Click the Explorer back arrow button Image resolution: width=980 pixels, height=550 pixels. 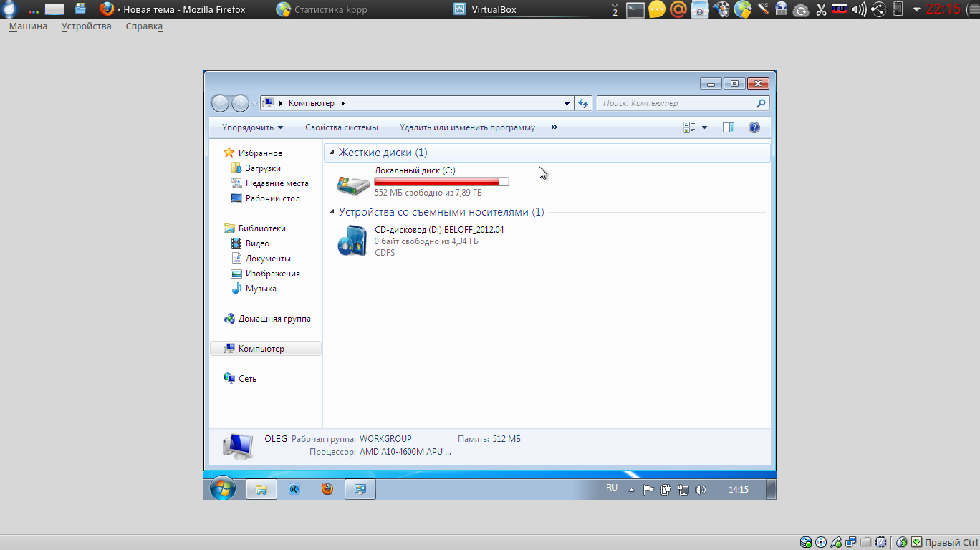[x=220, y=103]
